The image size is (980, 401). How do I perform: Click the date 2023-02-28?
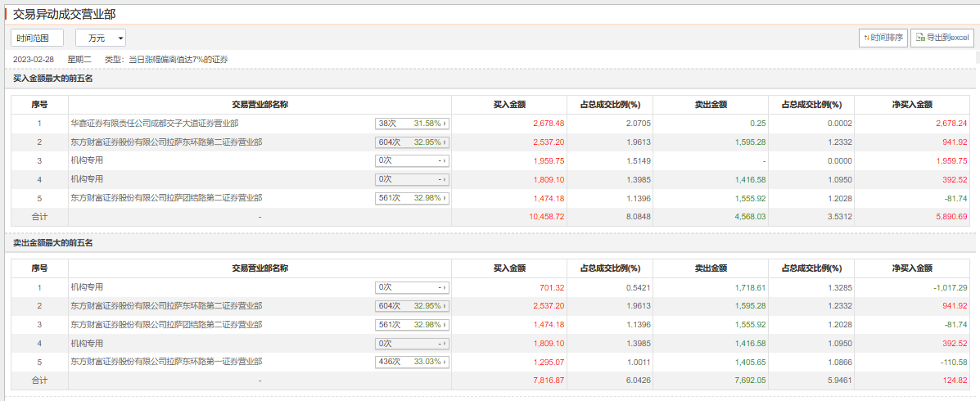(35, 60)
